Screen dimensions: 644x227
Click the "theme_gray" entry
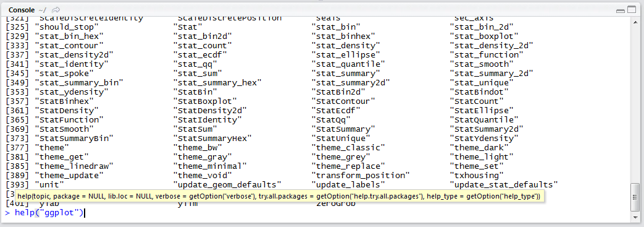tap(203, 156)
